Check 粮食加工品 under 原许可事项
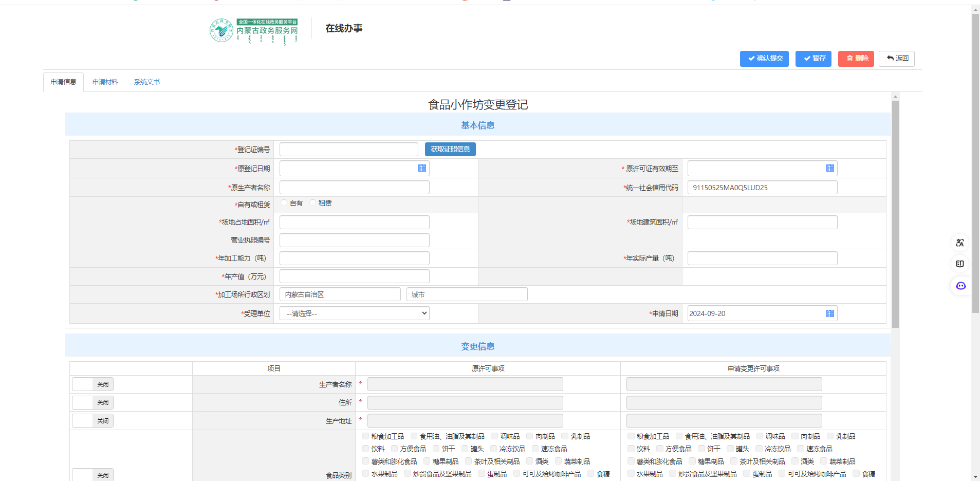This screenshot has height=481, width=980. [x=366, y=436]
